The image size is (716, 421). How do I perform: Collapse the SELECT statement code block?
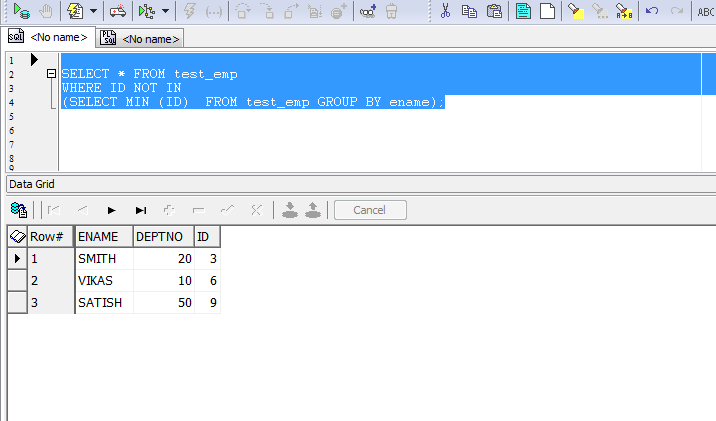point(51,74)
